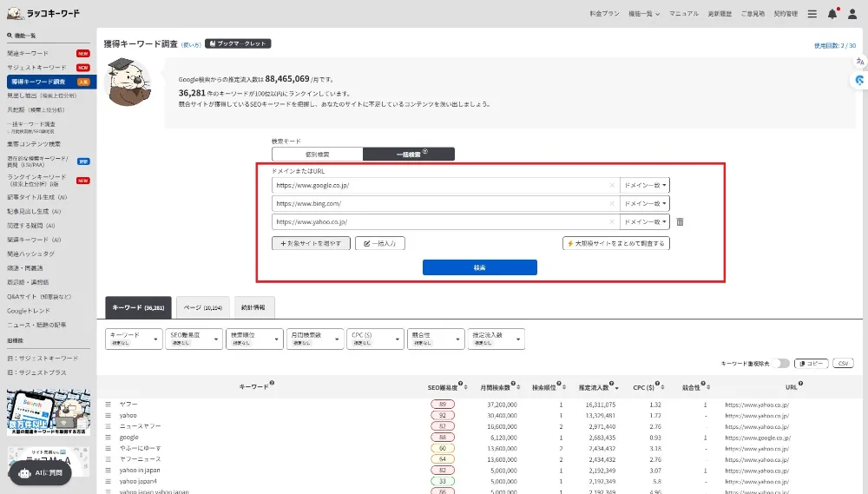Click the ラッコキーワード logo

click(x=43, y=13)
